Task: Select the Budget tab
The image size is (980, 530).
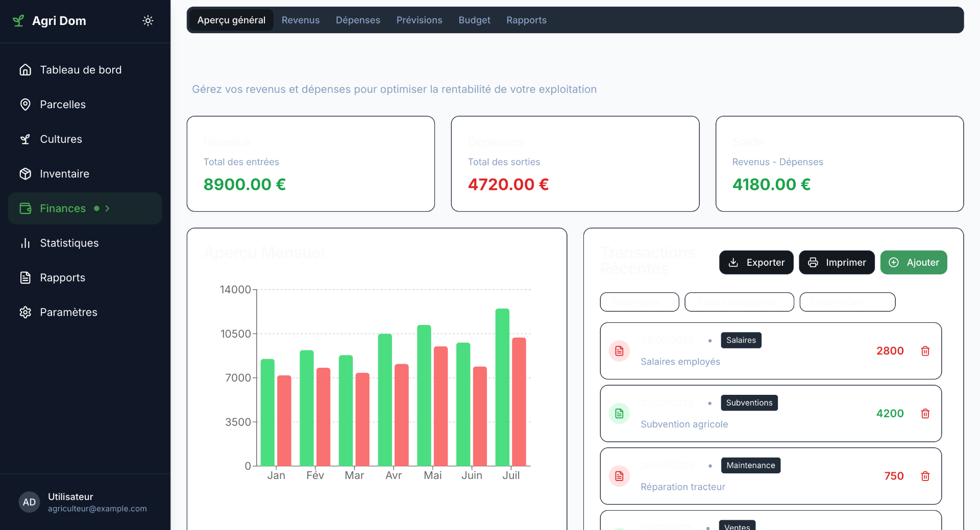Action: click(474, 20)
